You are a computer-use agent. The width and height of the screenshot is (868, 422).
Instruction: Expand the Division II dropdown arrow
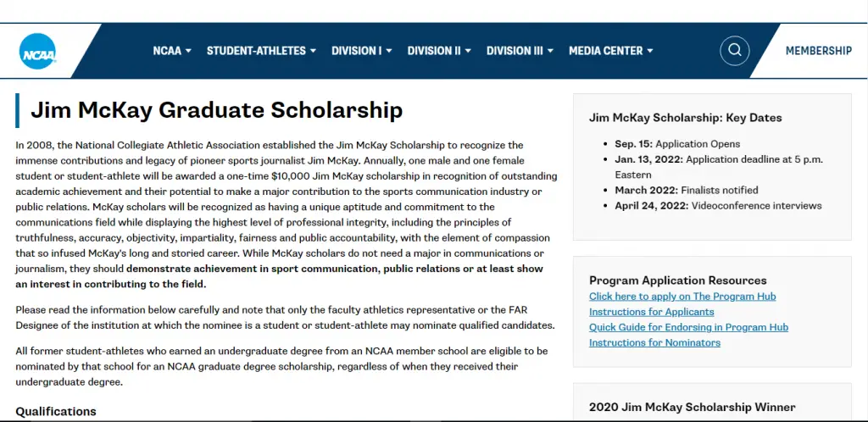pyautogui.click(x=468, y=51)
